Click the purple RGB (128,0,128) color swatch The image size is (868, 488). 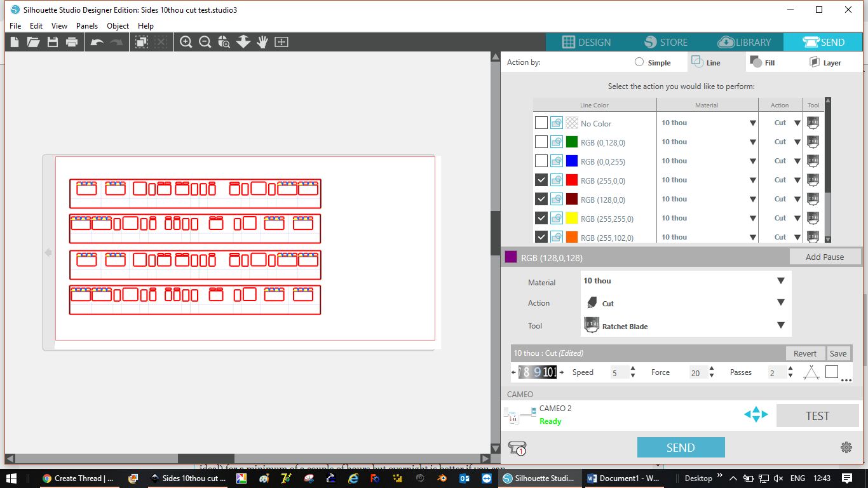coord(511,257)
